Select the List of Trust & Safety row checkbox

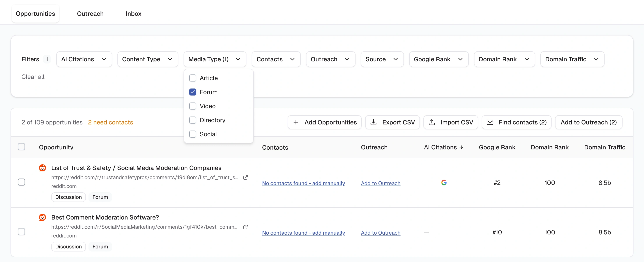21,182
